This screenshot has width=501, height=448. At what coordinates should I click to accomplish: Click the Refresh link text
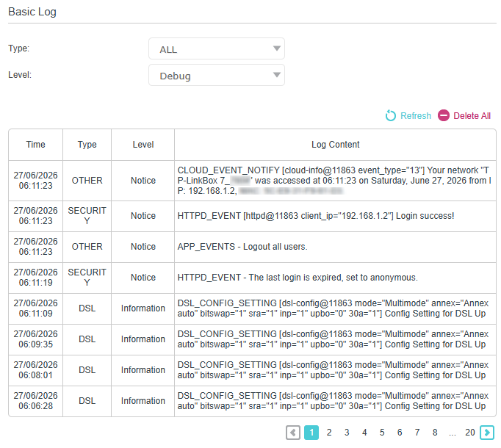click(x=416, y=116)
